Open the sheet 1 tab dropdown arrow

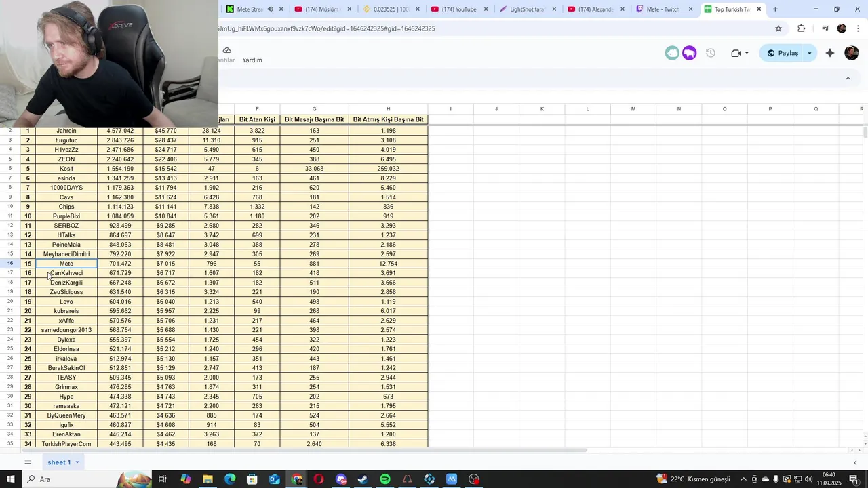[77, 462]
